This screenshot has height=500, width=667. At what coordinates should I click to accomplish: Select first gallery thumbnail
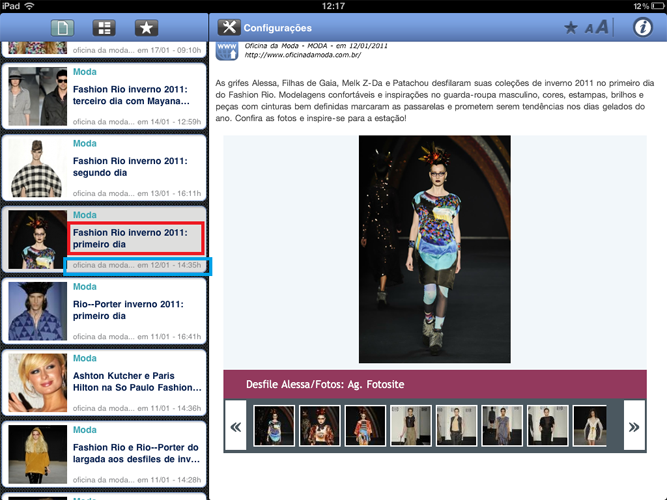coord(274,426)
